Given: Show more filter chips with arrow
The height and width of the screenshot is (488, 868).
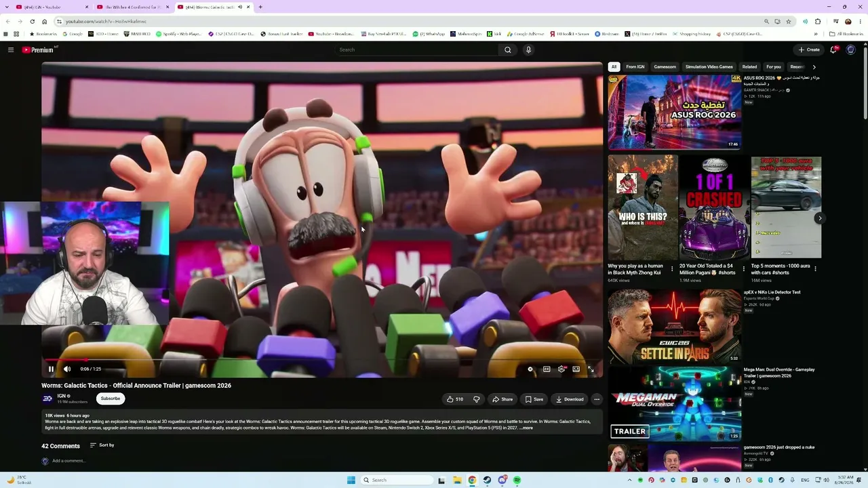Looking at the screenshot, I should 814,67.
